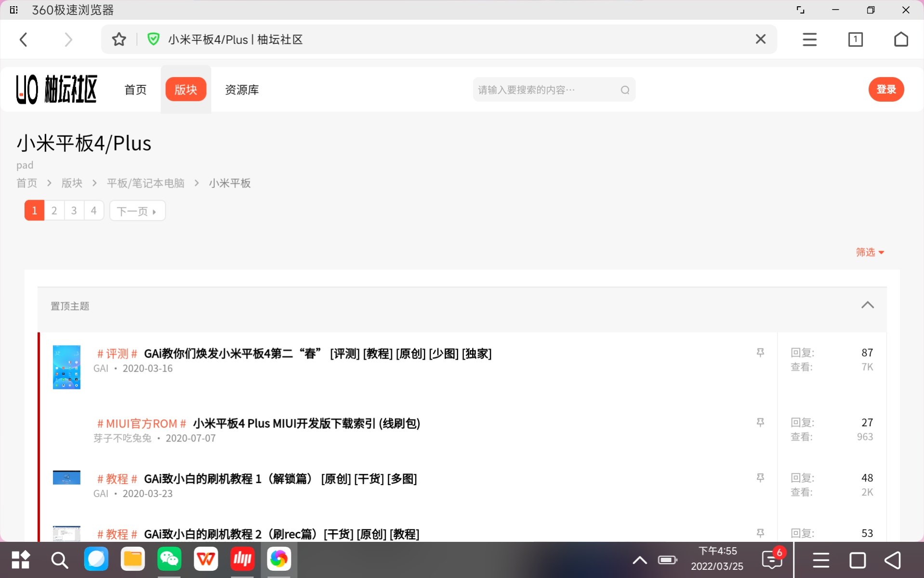924x578 pixels.
Task: Click the thumbnail of 解锁篇 thread
Action: tap(66, 477)
